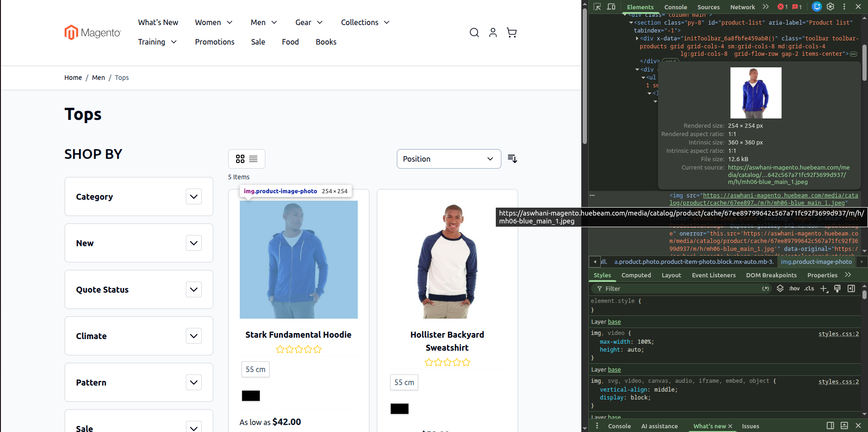
Task: Activate the DevTools element inspector picker
Action: click(x=597, y=7)
